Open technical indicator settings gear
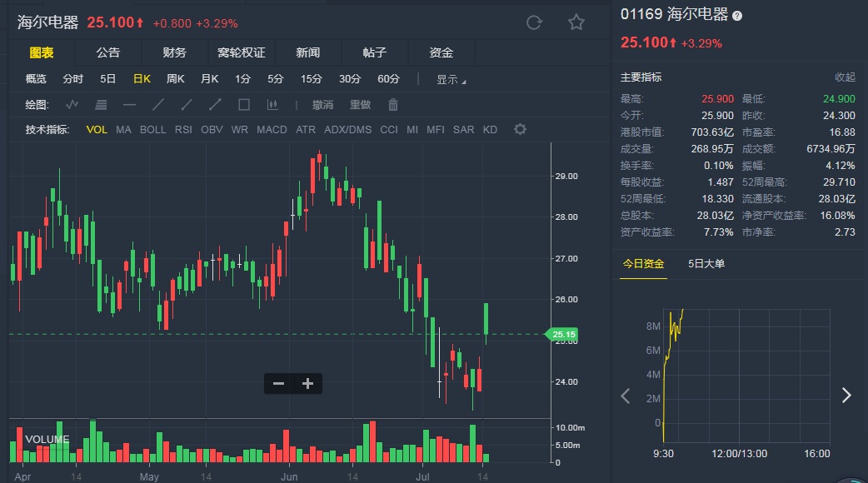 click(521, 129)
